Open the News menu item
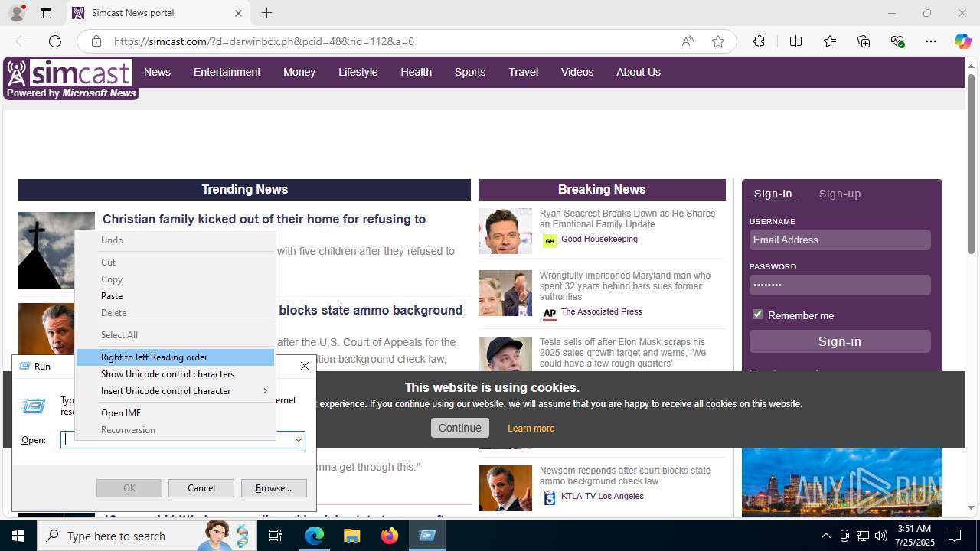980x551 pixels. point(157,72)
